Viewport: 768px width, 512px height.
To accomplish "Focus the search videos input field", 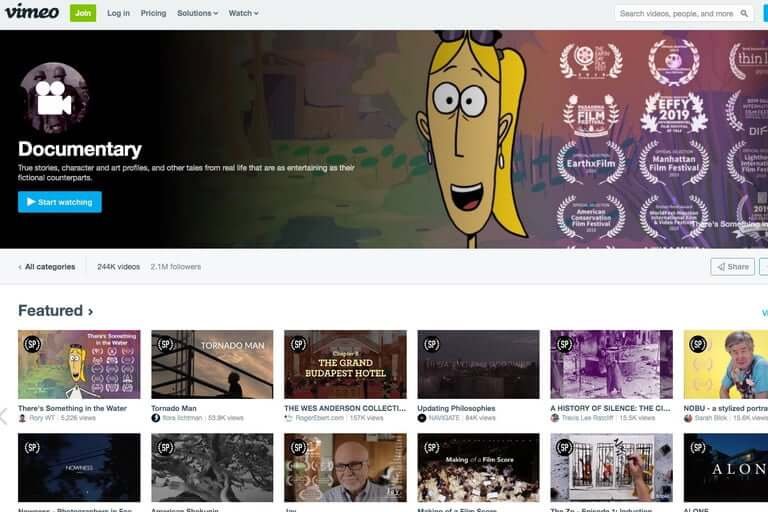I will click(x=677, y=14).
